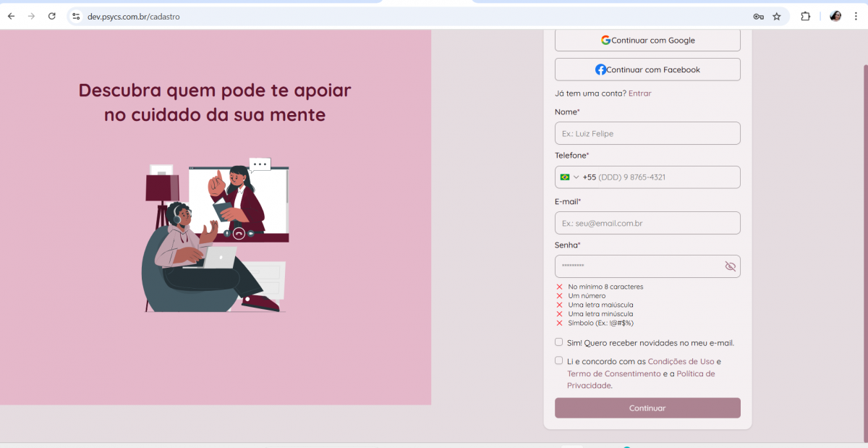Reload the page with refresh icon

coord(51,16)
